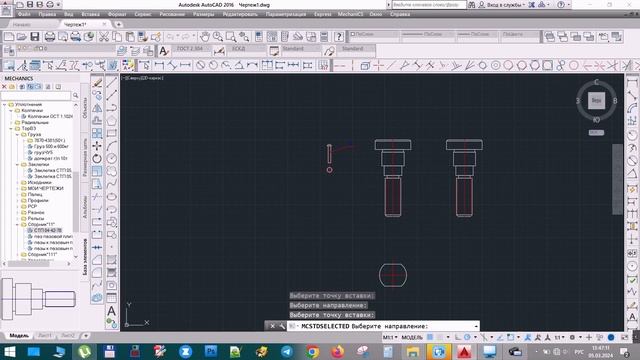Select the Move tool in Modify toolbar
Screen dimensions: 640x360
coord(97,146)
